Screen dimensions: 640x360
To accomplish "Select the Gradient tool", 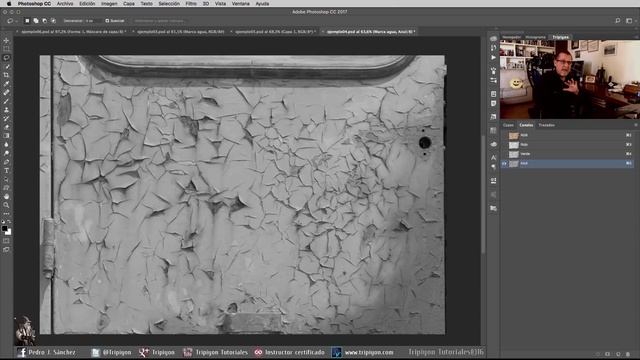I will coord(6,136).
